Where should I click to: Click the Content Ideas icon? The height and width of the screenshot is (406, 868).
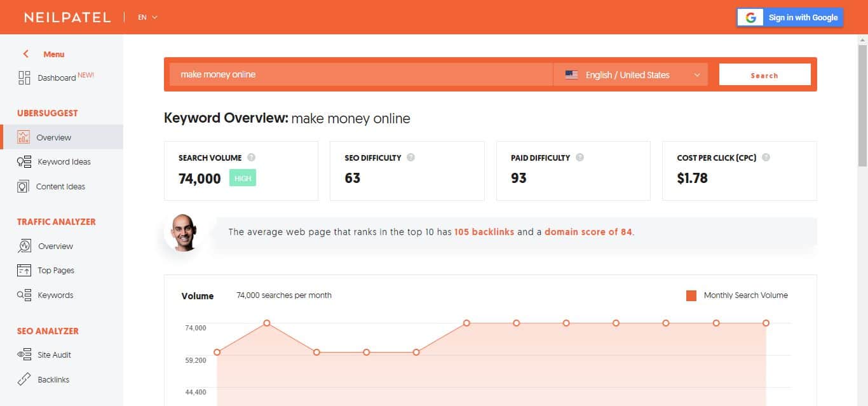(24, 186)
